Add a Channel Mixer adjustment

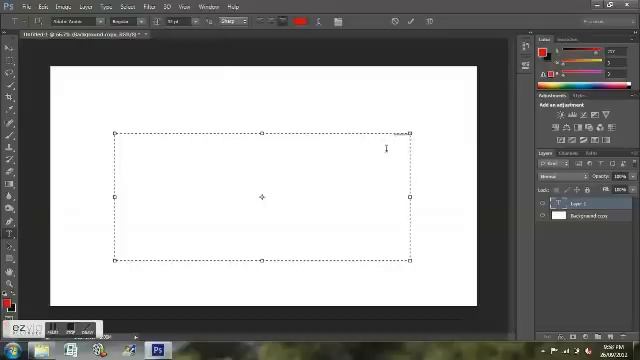coord(600,128)
